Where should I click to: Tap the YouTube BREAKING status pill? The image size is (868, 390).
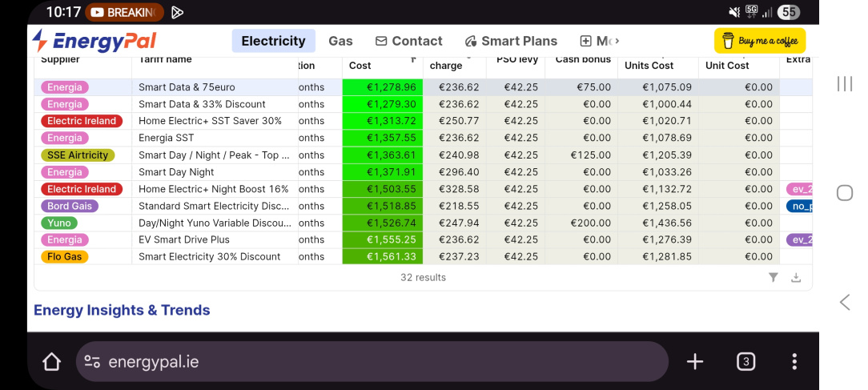pyautogui.click(x=125, y=12)
